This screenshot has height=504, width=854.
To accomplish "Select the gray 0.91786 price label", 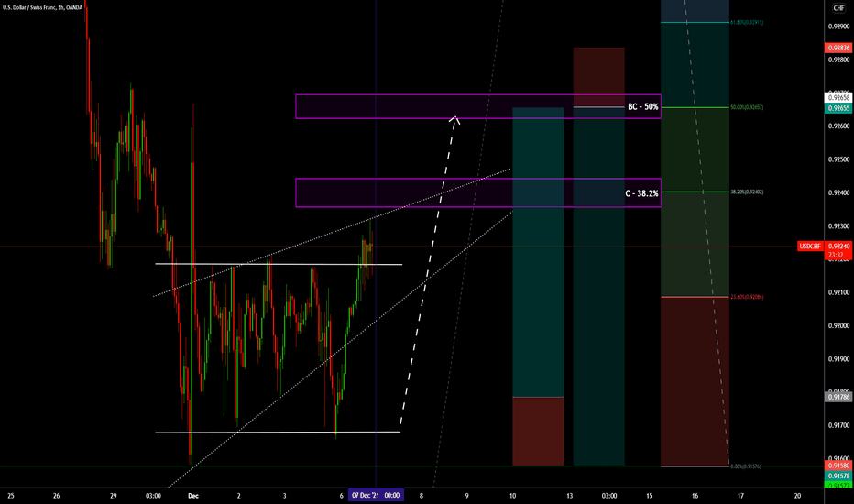I will point(838,397).
